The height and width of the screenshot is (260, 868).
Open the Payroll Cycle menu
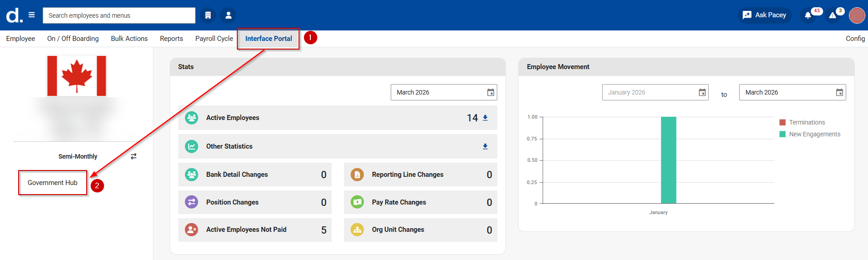pos(214,39)
